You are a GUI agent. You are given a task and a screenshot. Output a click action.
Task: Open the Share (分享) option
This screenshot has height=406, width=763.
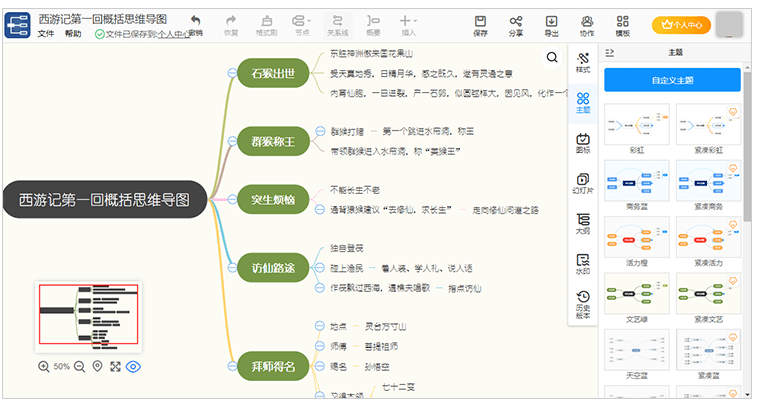[x=515, y=25]
